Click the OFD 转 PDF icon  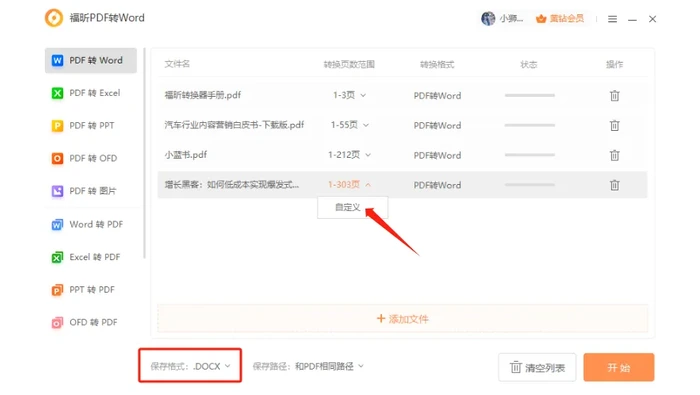pyautogui.click(x=57, y=322)
